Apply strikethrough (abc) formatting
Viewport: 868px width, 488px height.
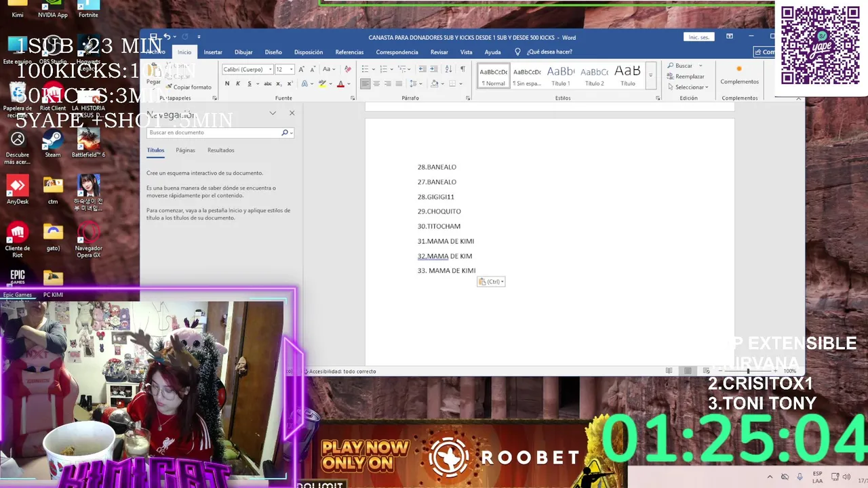[x=268, y=84]
